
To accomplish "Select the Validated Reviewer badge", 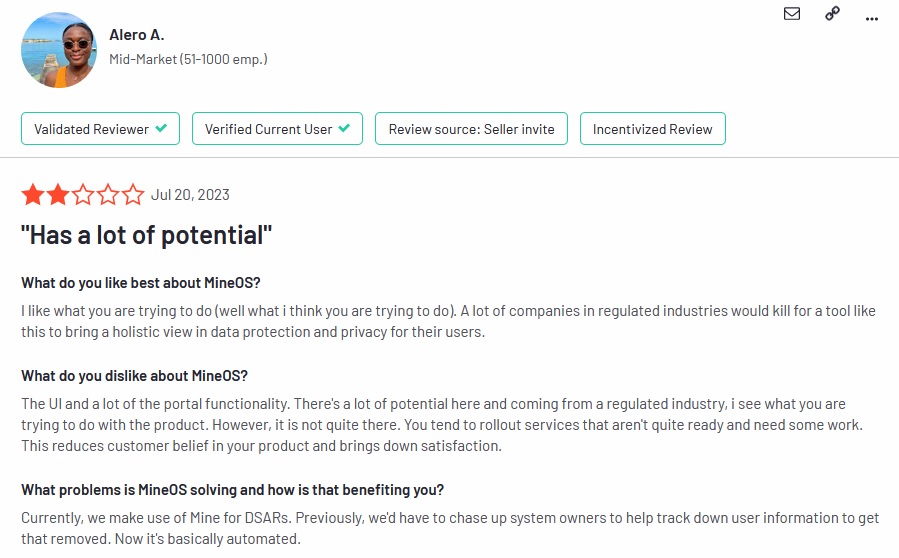I will tap(100, 128).
